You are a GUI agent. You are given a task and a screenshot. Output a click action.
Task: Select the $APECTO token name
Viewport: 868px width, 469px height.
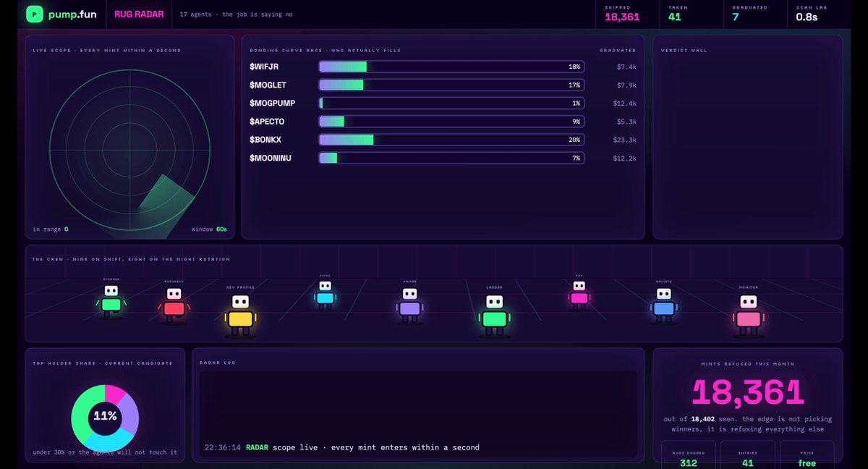[267, 121]
